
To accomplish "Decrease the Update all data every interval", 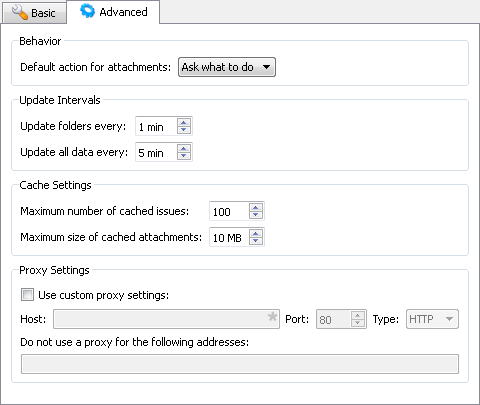I will (184, 156).
